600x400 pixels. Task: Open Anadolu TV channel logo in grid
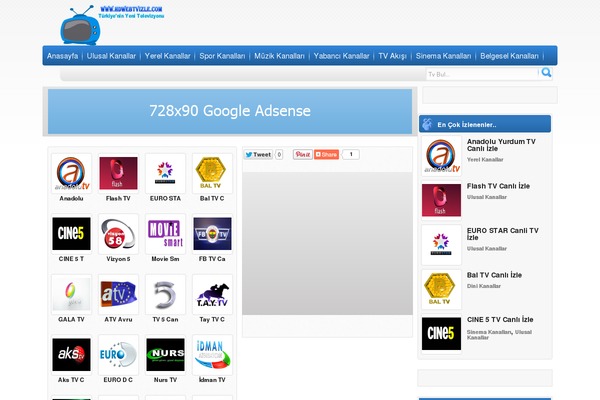pyautogui.click(x=71, y=173)
